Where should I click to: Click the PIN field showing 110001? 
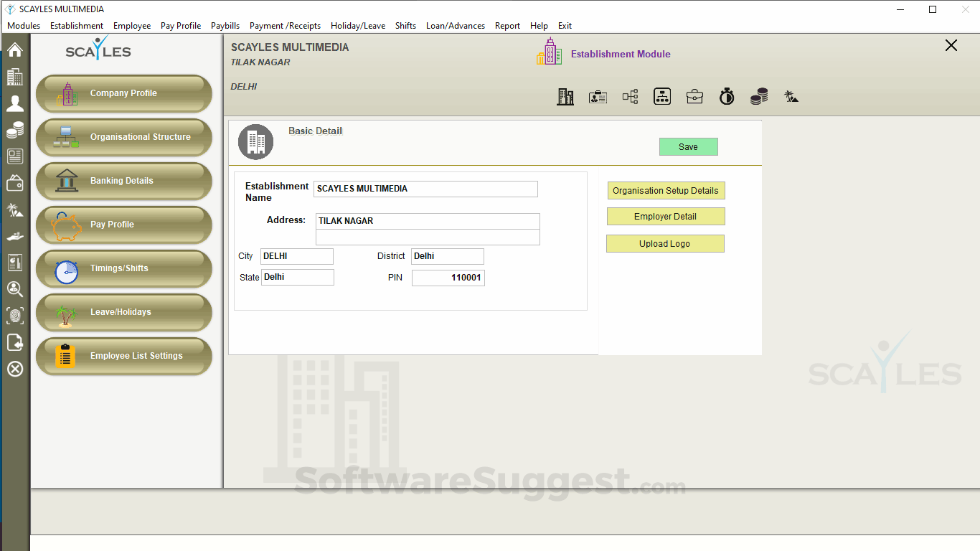[x=448, y=278]
